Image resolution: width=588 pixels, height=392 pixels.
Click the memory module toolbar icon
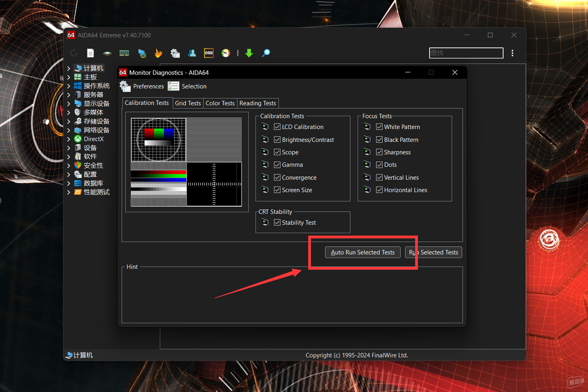pyautogui.click(x=124, y=53)
